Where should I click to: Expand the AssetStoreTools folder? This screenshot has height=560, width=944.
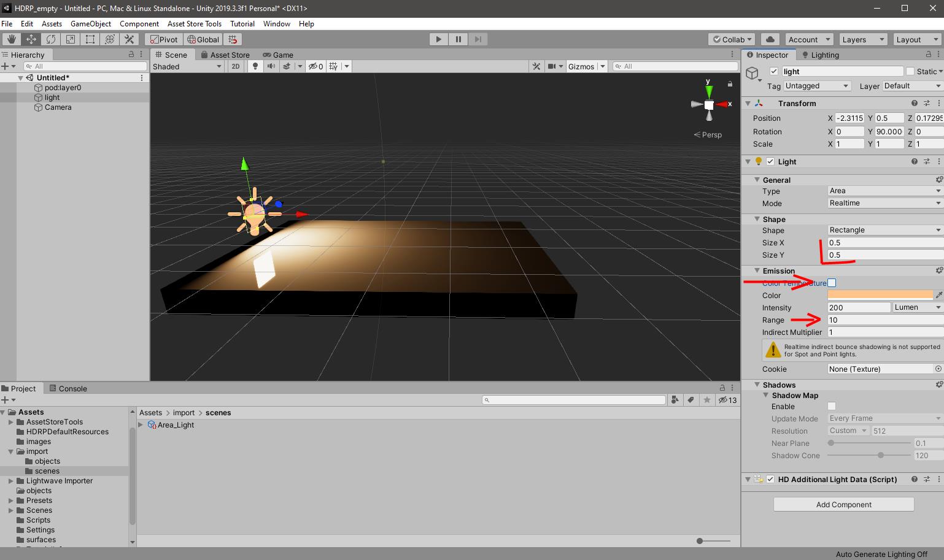point(11,422)
